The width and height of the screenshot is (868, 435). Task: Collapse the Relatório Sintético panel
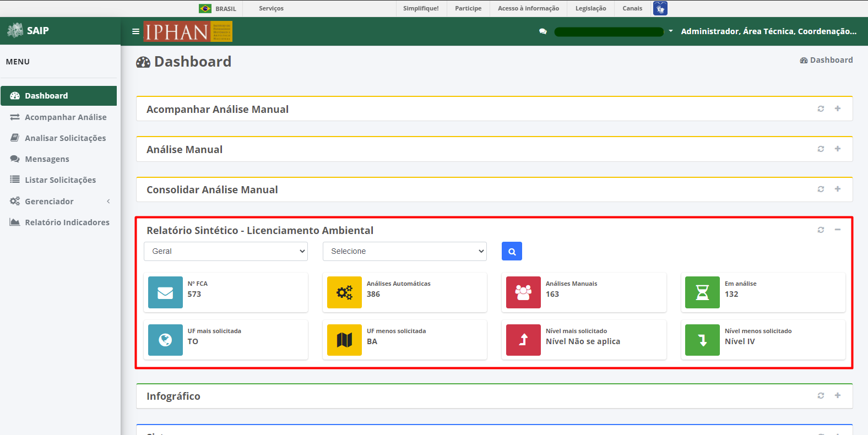click(x=838, y=230)
